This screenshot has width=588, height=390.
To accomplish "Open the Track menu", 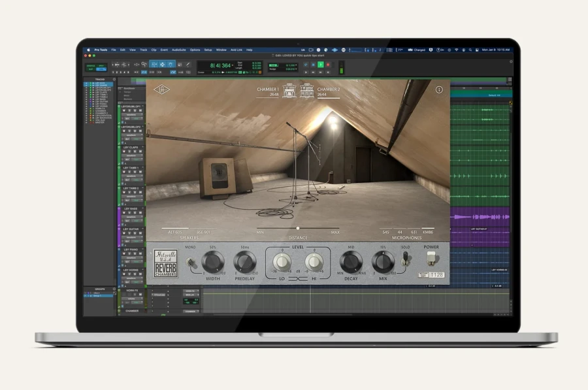I will click(x=144, y=50).
